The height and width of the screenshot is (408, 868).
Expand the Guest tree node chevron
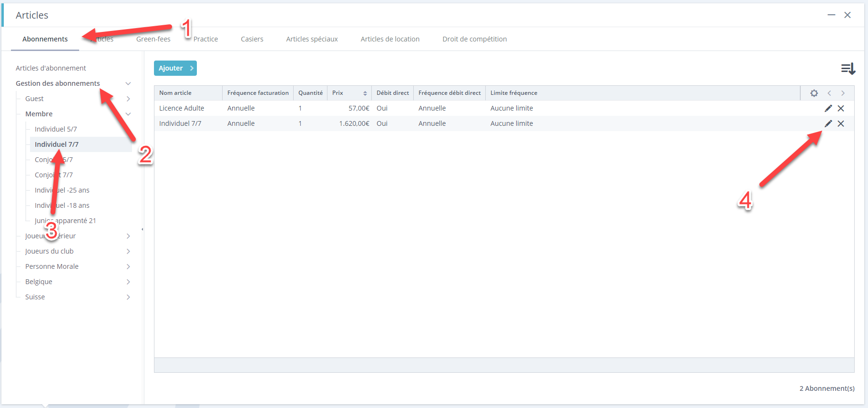[x=128, y=99]
